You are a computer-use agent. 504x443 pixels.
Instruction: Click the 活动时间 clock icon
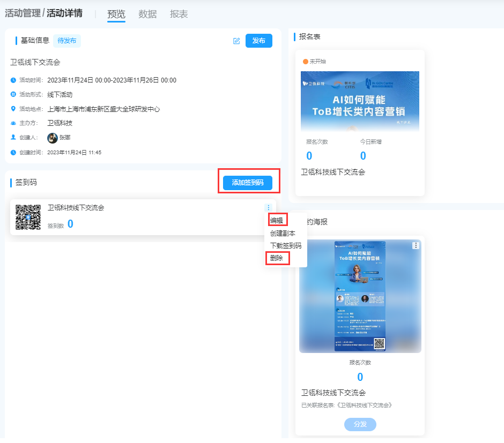tap(13, 80)
